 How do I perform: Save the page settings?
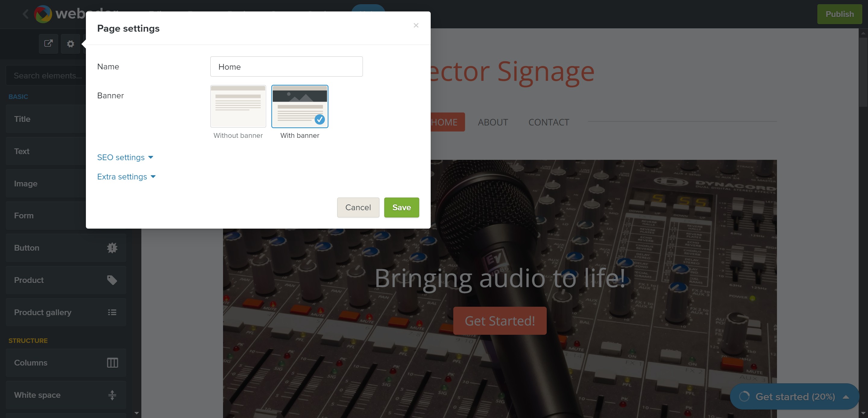coord(401,207)
